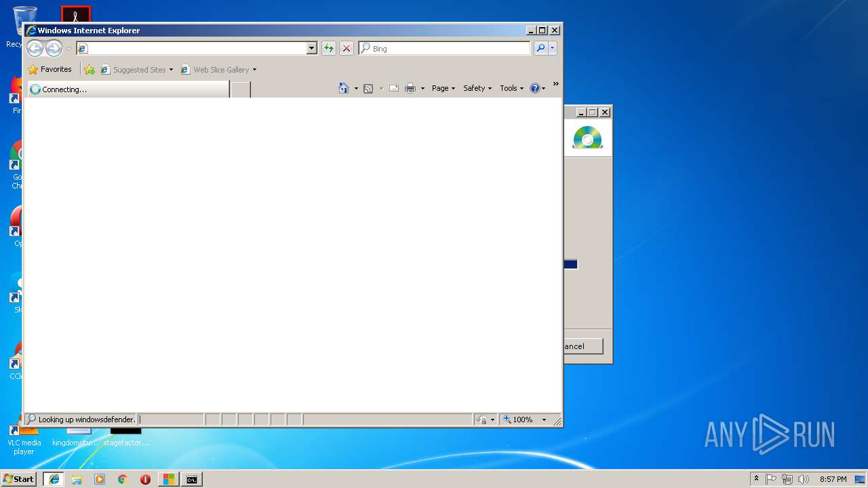Go to Home page icon
Screen dimensions: 868x488
click(344, 88)
